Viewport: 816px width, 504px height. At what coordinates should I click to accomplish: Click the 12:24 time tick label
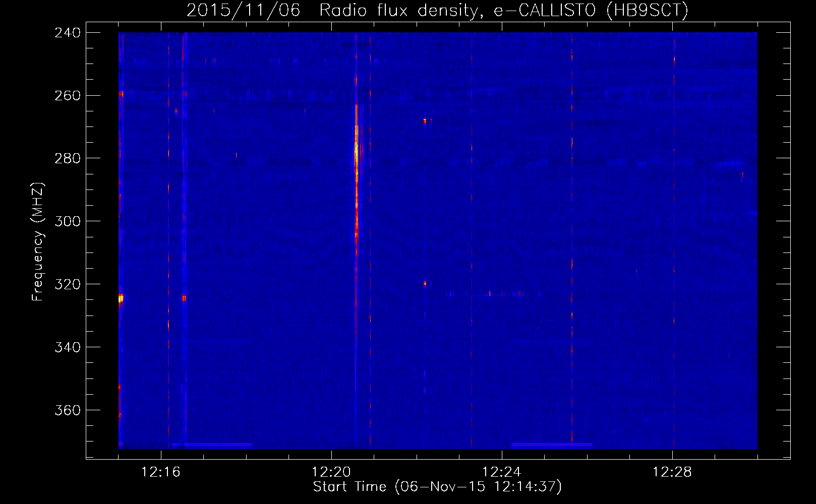(x=502, y=472)
